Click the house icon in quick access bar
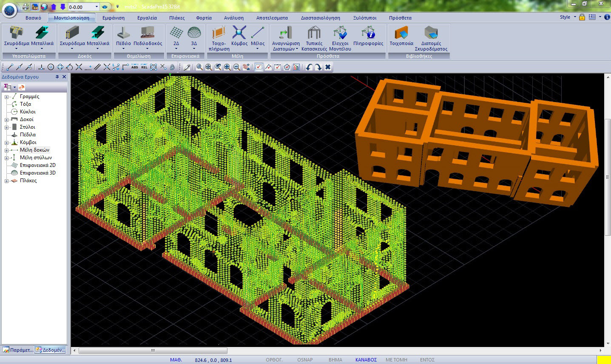Image resolution: width=611 pixels, height=364 pixels. click(35, 7)
